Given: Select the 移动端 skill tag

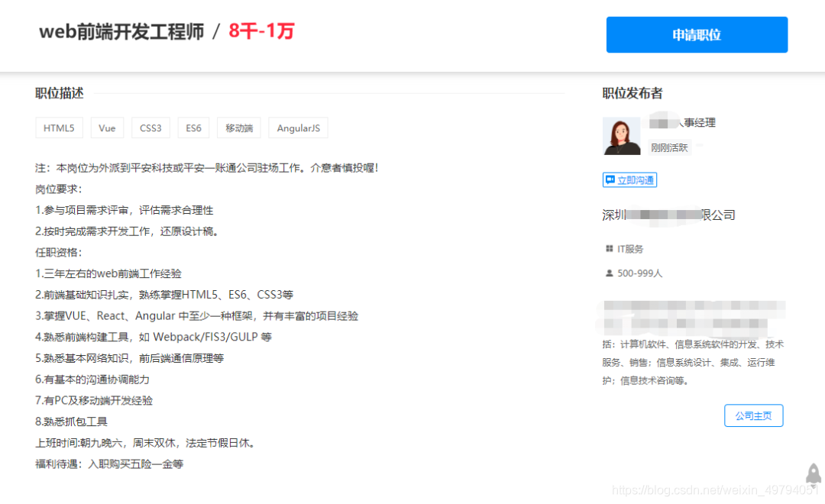Looking at the screenshot, I should point(238,128).
